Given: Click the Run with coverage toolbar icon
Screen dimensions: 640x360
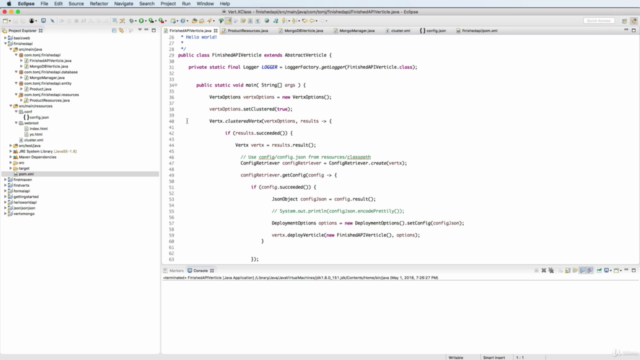Looking at the screenshot, I should [151, 21].
